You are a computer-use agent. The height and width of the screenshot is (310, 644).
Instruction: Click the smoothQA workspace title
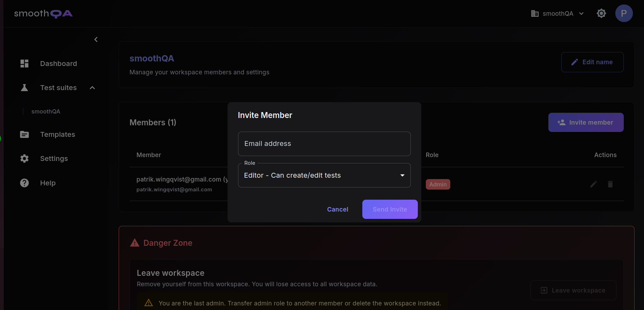point(152,58)
